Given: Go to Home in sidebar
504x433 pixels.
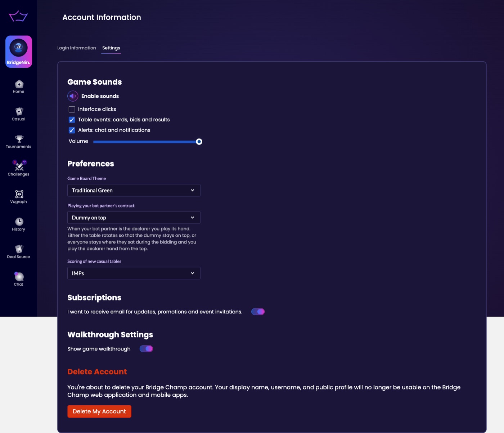Looking at the screenshot, I should (x=19, y=87).
